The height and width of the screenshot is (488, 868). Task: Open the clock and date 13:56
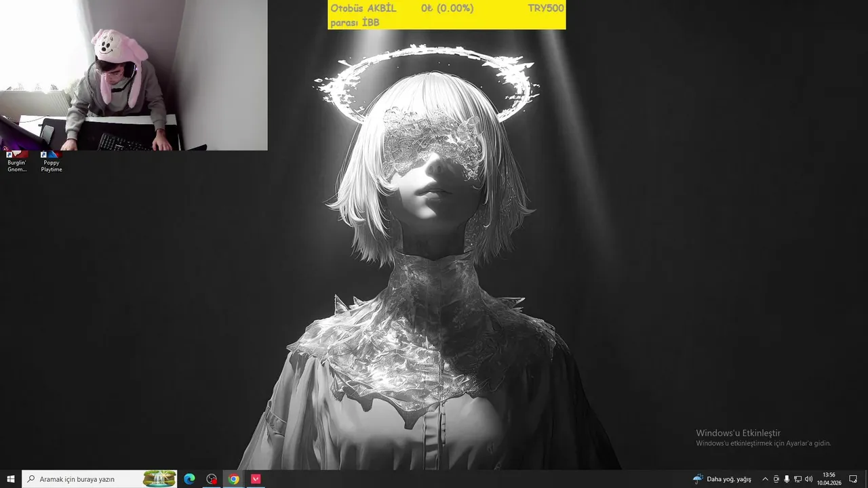coord(829,479)
